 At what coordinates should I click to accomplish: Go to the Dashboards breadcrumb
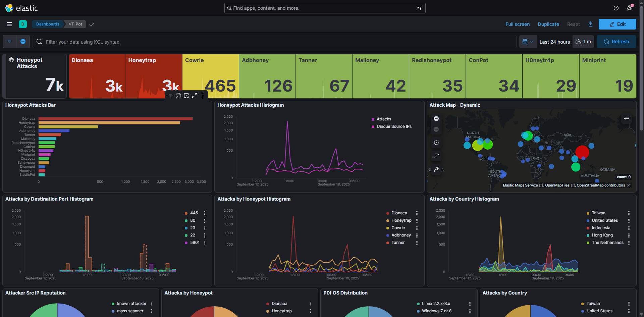pos(48,24)
